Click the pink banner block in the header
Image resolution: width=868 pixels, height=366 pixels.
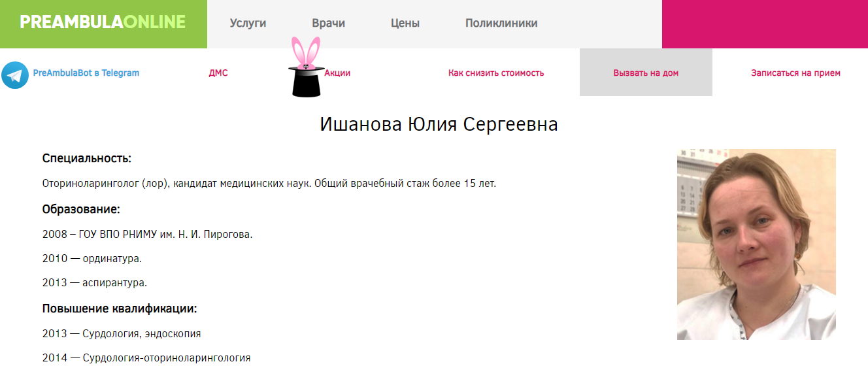765,24
